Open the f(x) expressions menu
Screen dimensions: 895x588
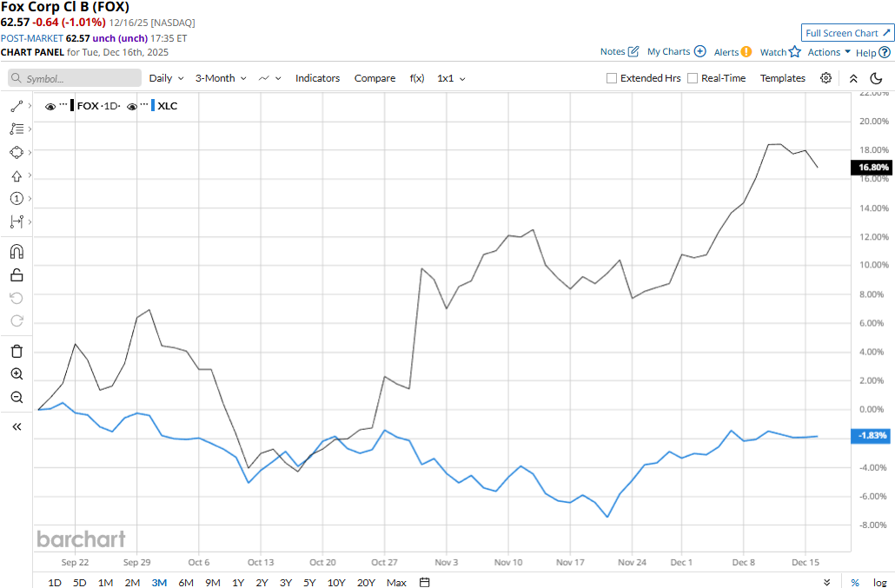coord(417,78)
